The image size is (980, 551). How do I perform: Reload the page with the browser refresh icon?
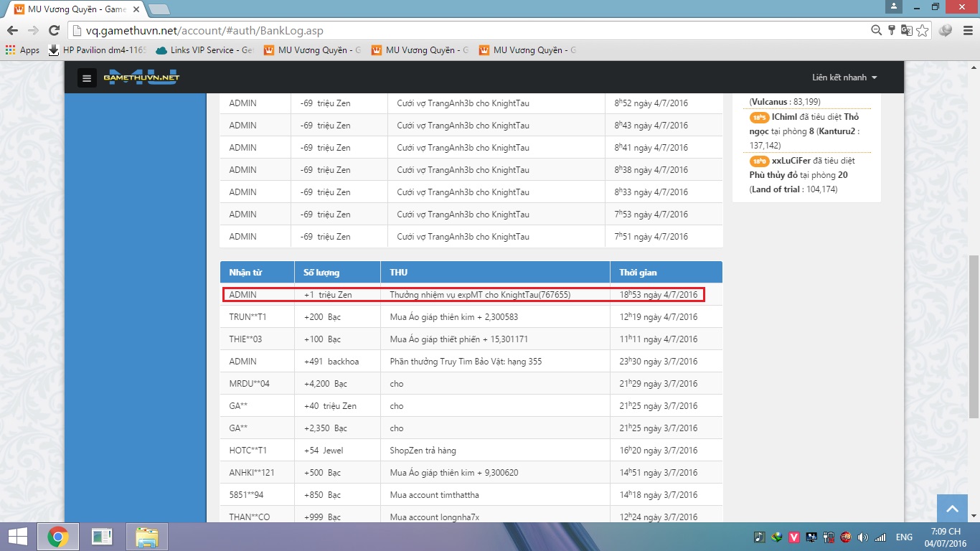[54, 30]
